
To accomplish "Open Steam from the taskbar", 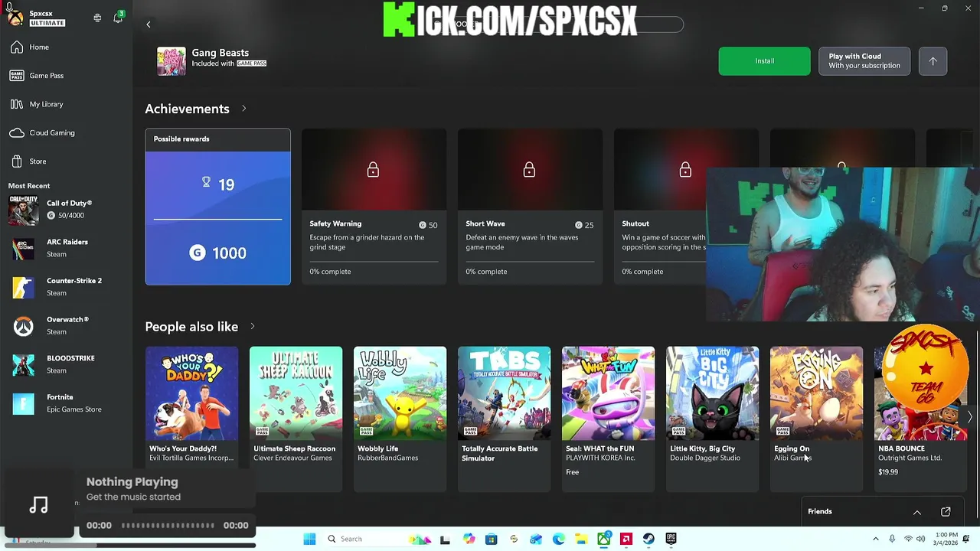I will coord(648,540).
